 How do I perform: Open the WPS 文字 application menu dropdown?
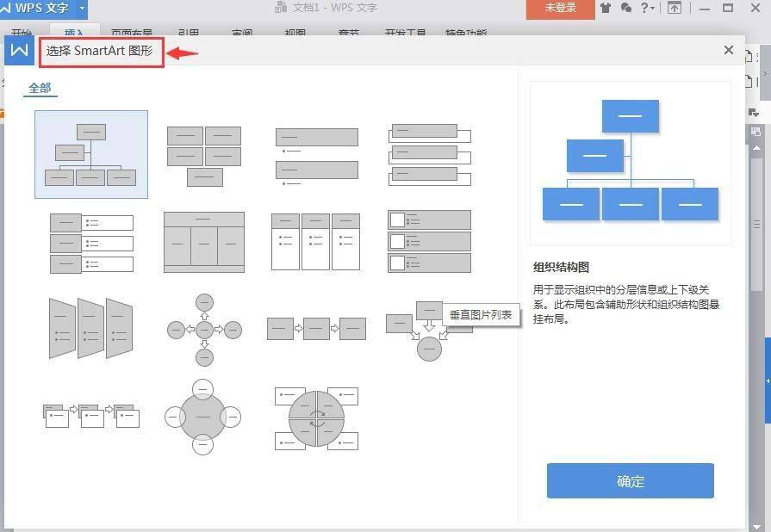coord(82,9)
